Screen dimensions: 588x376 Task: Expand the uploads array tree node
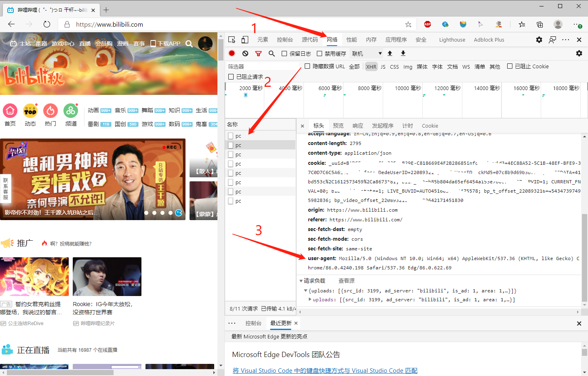point(310,300)
